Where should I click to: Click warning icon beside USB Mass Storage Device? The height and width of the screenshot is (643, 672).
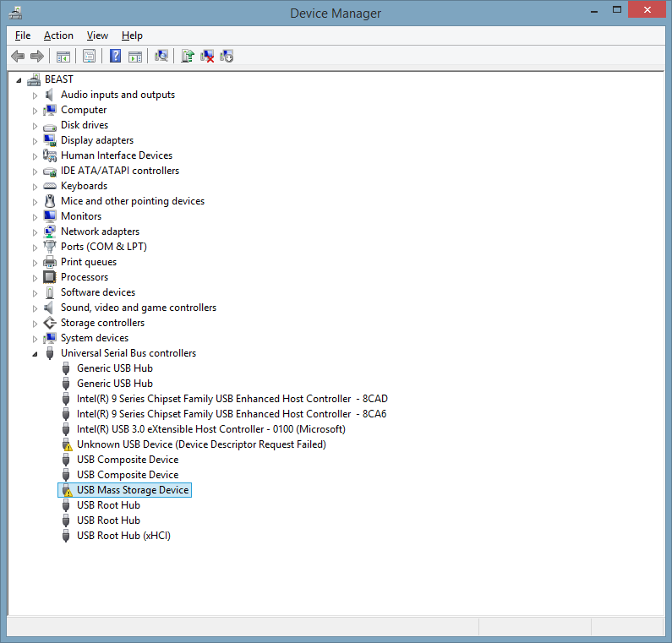pos(67,490)
